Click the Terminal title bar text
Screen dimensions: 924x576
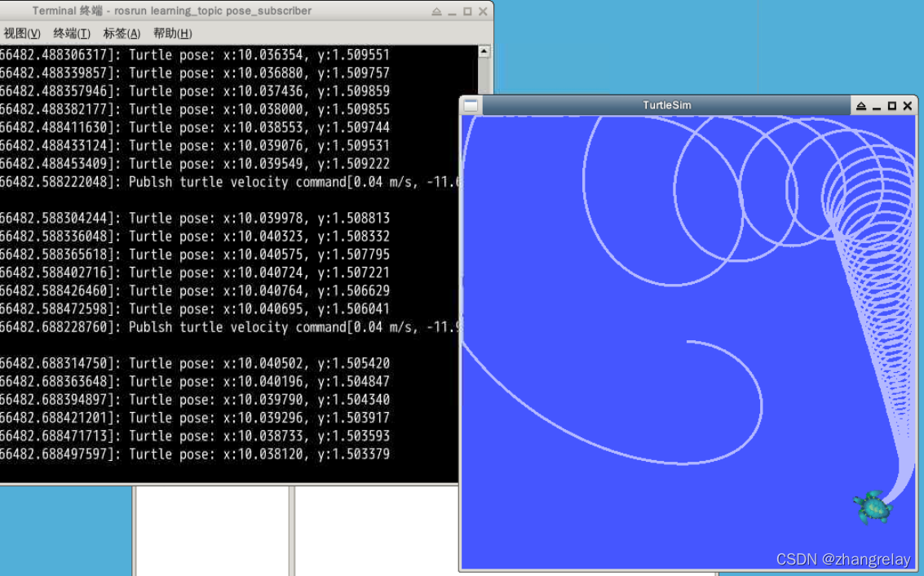coord(171,11)
